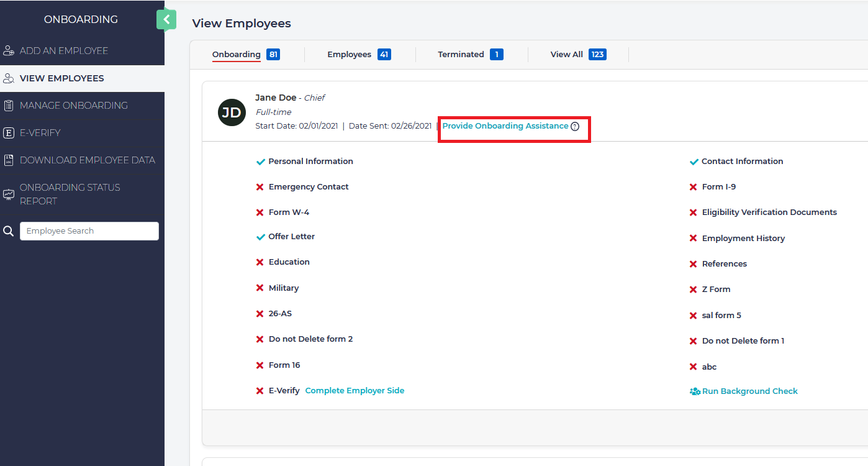Click the Manage Onboarding clipboard icon

[9, 106]
